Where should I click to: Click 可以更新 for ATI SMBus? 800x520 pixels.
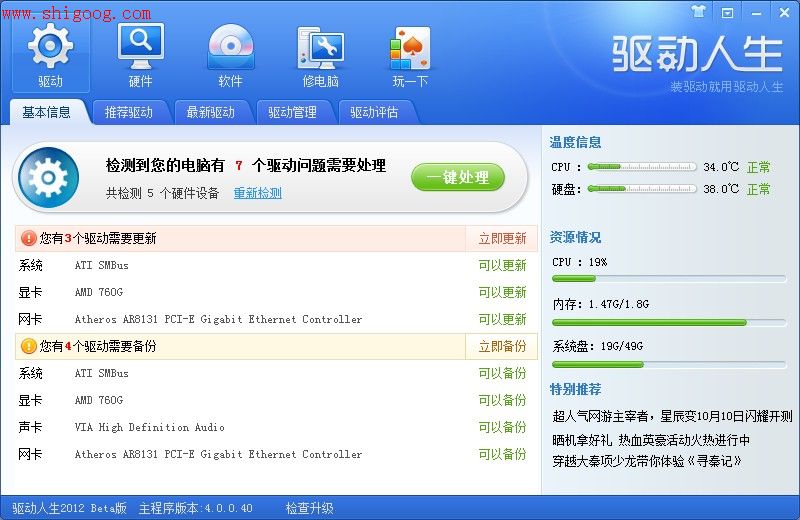coord(502,265)
